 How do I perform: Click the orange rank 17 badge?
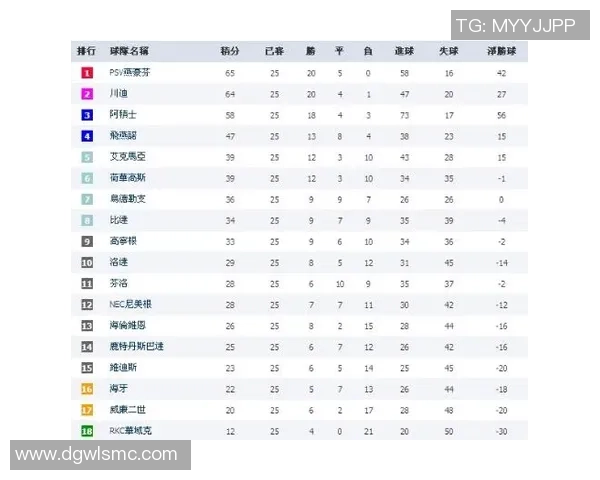[x=87, y=409]
